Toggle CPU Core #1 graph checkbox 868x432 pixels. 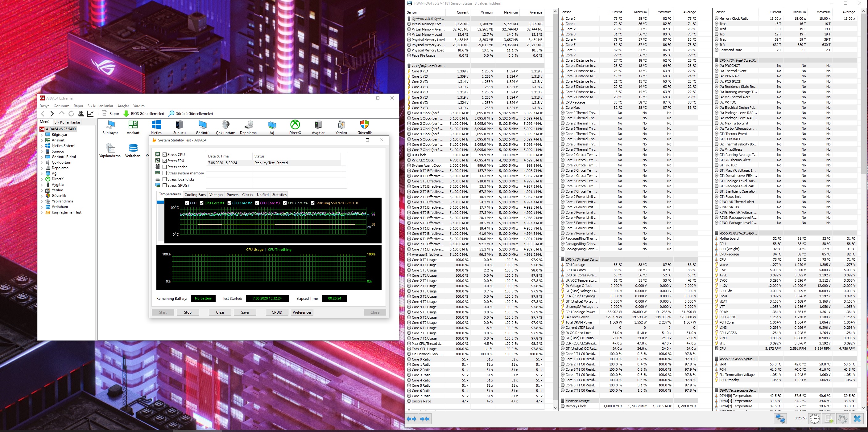tap(201, 203)
